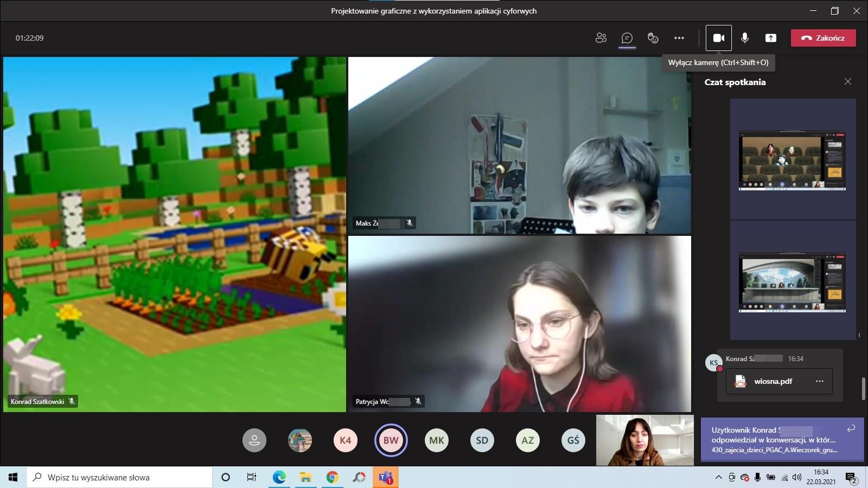Open options for wiosna.pdf
This screenshot has height=488, width=868.
point(820,381)
